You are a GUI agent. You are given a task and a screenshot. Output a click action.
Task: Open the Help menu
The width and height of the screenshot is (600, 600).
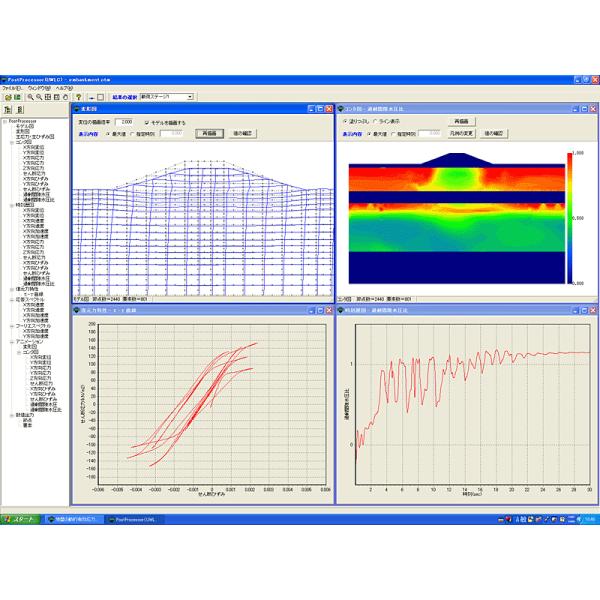pos(65,88)
